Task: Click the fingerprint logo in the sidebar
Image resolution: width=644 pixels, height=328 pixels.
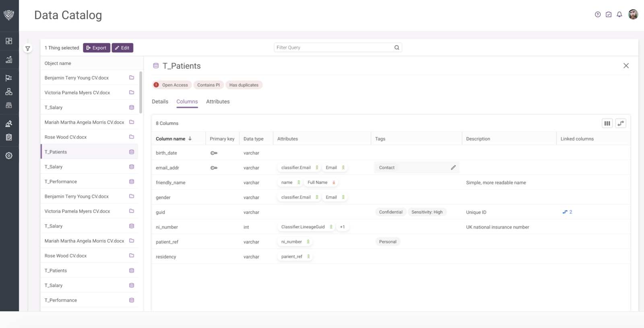Action: (9, 15)
